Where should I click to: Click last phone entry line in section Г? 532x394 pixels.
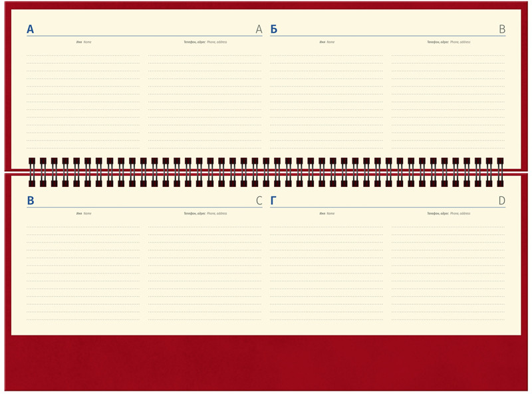pyautogui.click(x=448, y=318)
